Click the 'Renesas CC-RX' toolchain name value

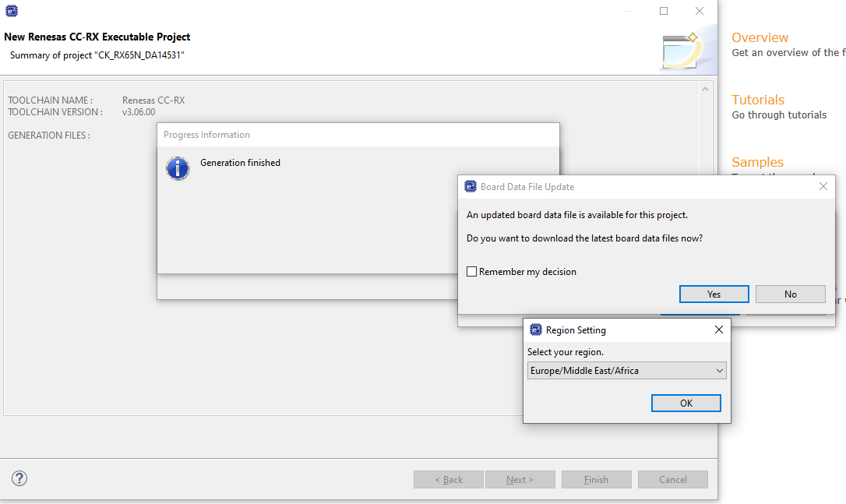pos(153,100)
